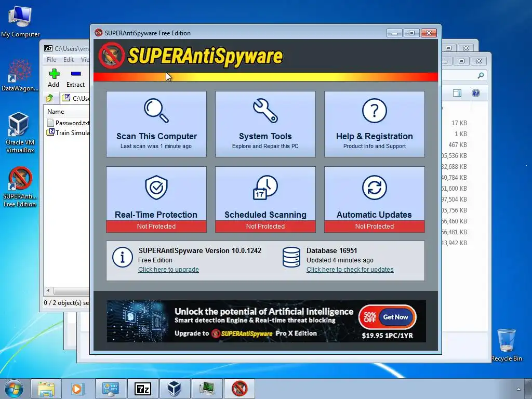Toggle the Explorer preview pane icon
Screen dimensions: 532x399
coord(457,93)
